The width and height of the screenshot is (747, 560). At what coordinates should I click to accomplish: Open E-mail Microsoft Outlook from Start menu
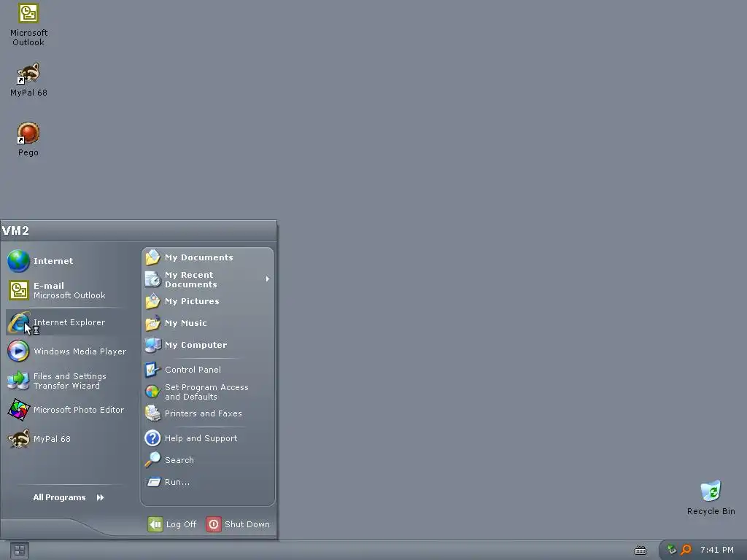(66, 290)
